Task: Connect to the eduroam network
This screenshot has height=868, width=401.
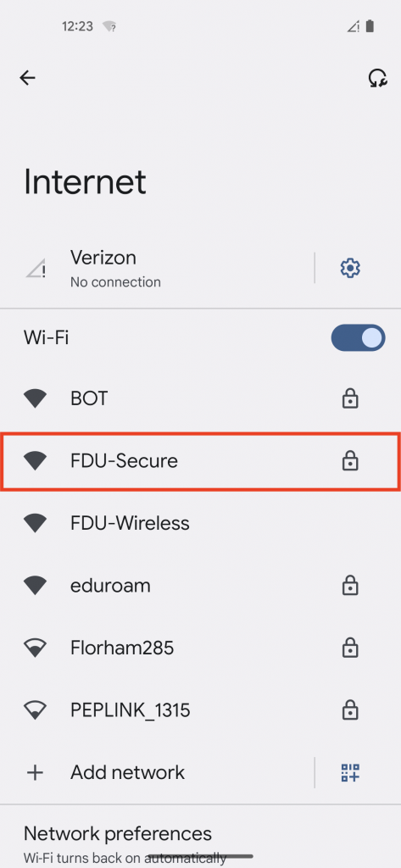Action: (200, 586)
